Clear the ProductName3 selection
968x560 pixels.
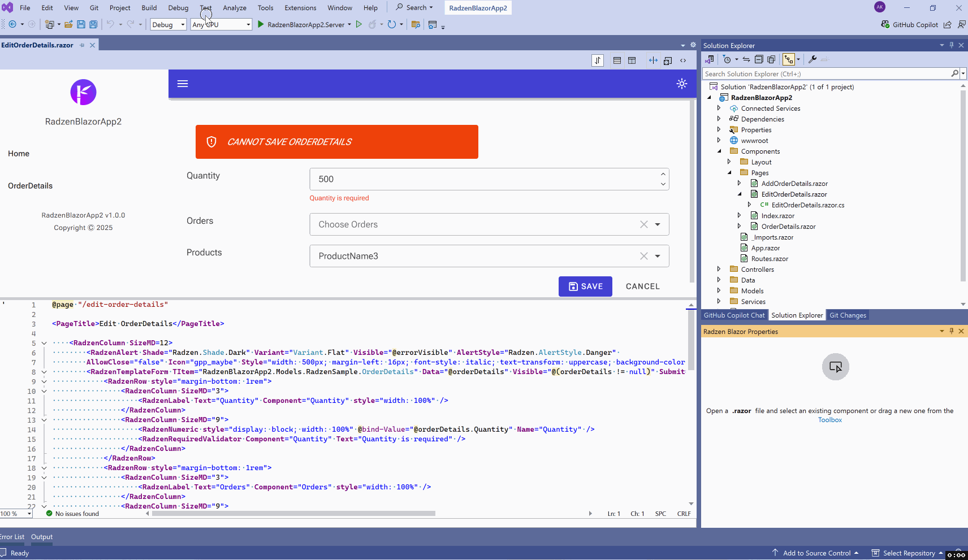tap(643, 256)
